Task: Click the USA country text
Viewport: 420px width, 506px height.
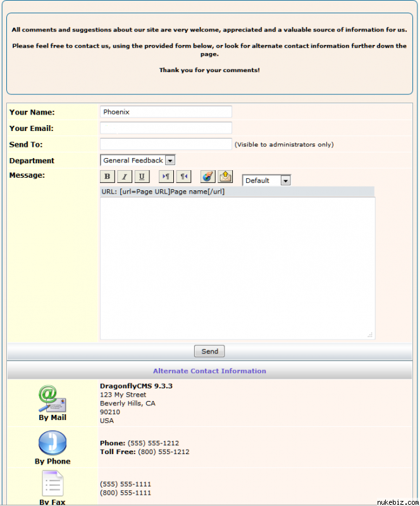Action: point(107,421)
